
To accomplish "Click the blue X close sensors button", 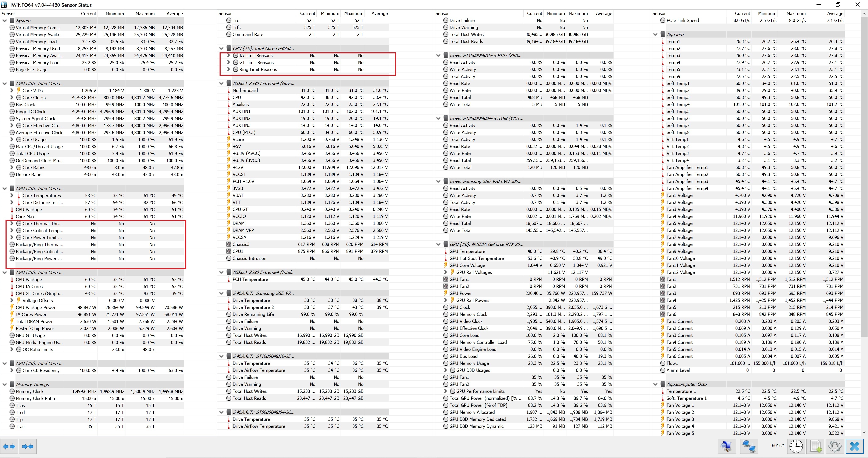I will [x=854, y=447].
